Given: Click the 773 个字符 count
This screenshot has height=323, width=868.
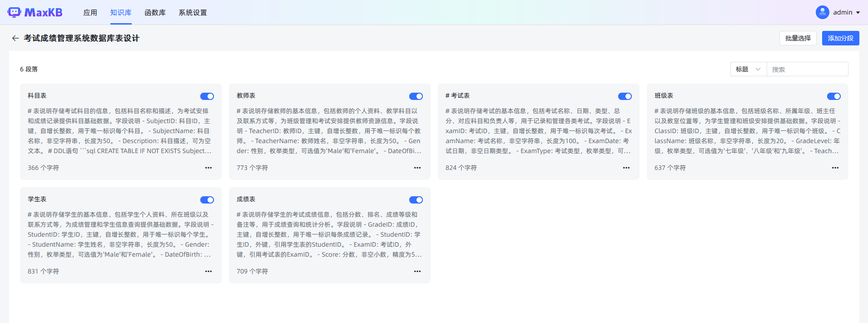Looking at the screenshot, I should point(252,168).
